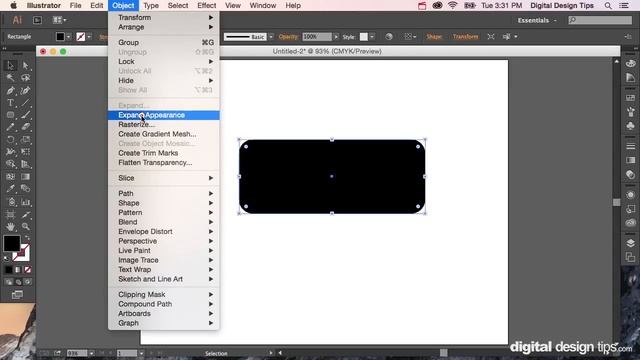The height and width of the screenshot is (360, 640).
Task: Choose Group in the Object menu
Action: click(x=164, y=42)
